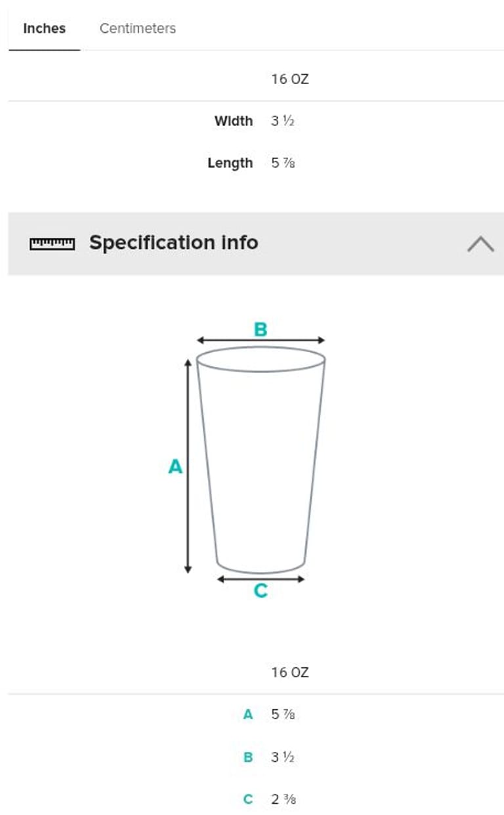
Task: Click the C row value 2 ⅜
Action: point(283,799)
